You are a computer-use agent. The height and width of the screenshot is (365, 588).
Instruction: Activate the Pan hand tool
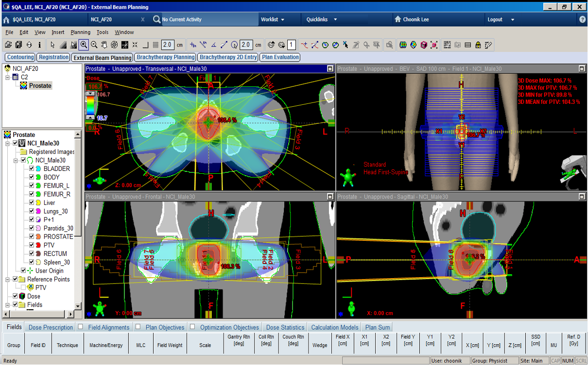pos(104,45)
